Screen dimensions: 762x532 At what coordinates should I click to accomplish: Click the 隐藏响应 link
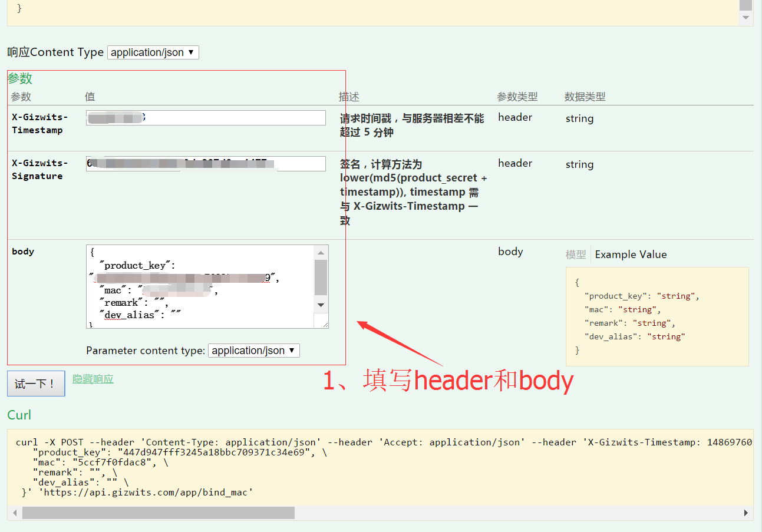pos(93,379)
